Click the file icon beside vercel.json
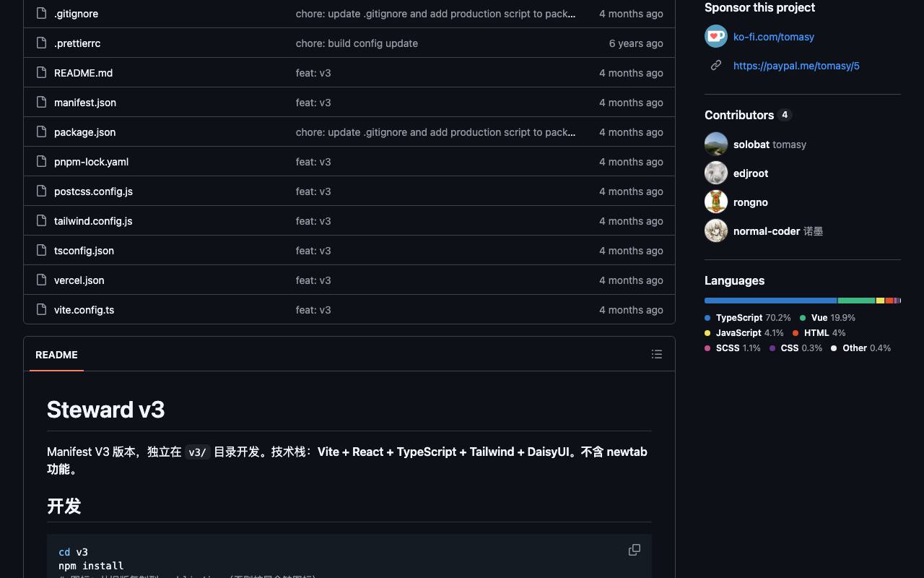Image resolution: width=924 pixels, height=578 pixels. click(41, 280)
